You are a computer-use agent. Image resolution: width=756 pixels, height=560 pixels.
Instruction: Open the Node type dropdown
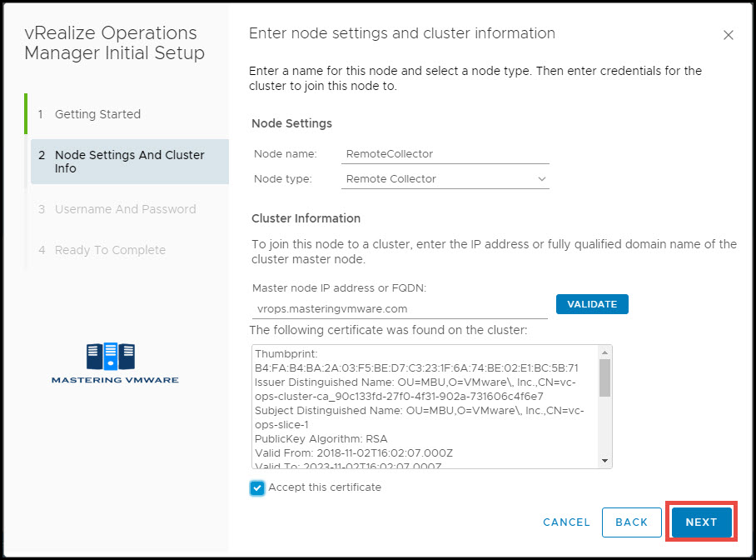(x=445, y=179)
